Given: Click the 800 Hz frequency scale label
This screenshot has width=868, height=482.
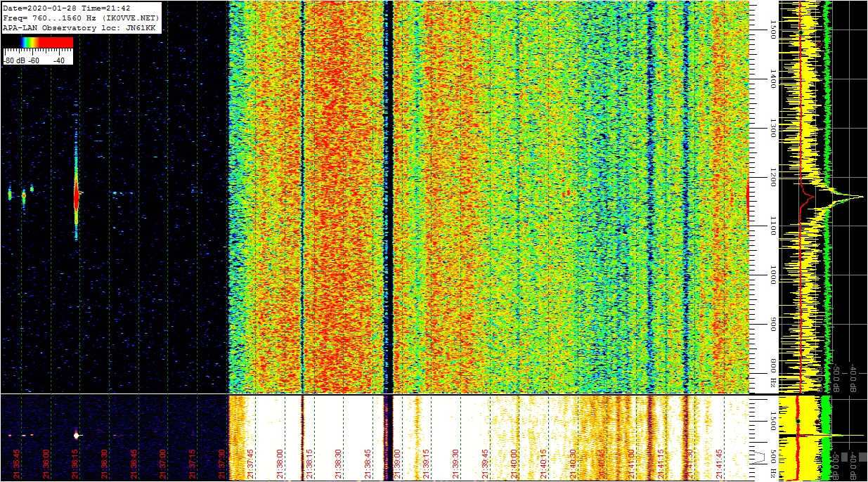Looking at the screenshot, I should [x=772, y=374].
